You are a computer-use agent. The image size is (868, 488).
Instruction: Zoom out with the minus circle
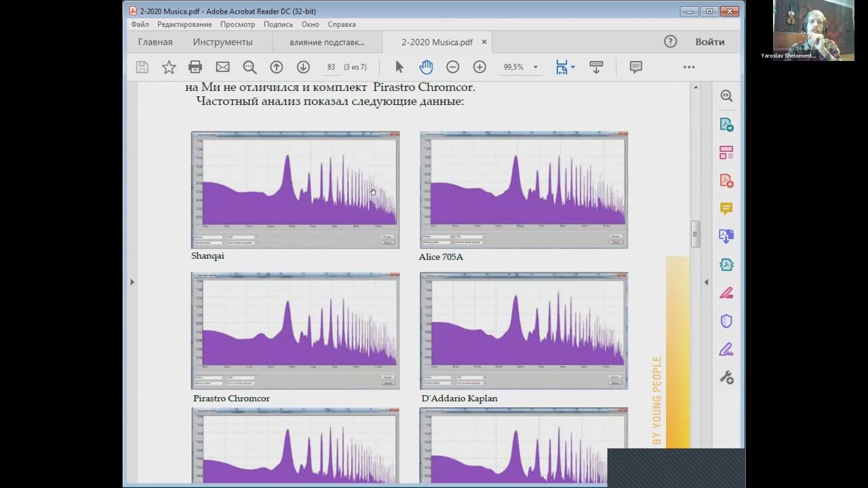[452, 67]
